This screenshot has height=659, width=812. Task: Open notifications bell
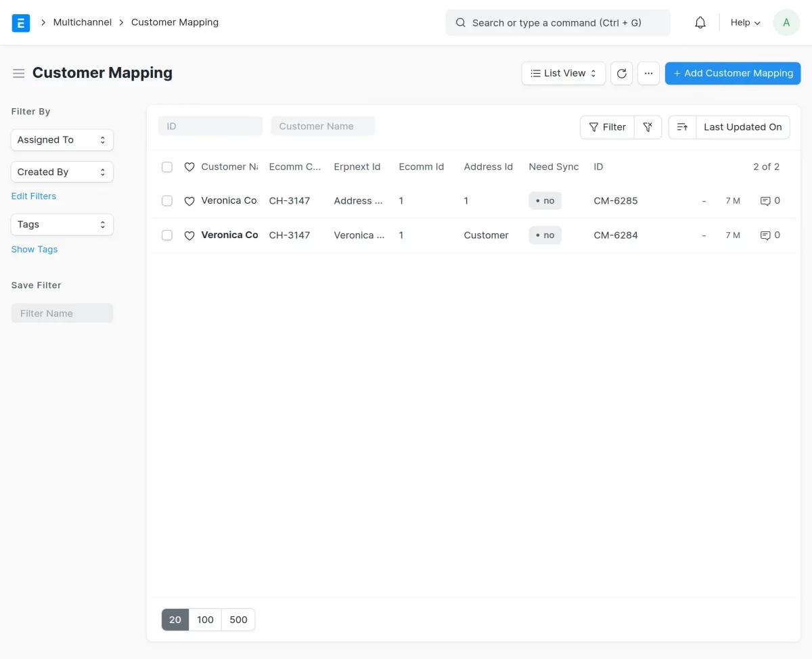pos(700,22)
